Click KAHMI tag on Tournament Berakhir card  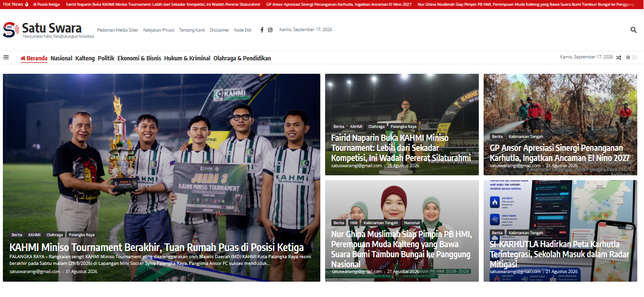34,235
